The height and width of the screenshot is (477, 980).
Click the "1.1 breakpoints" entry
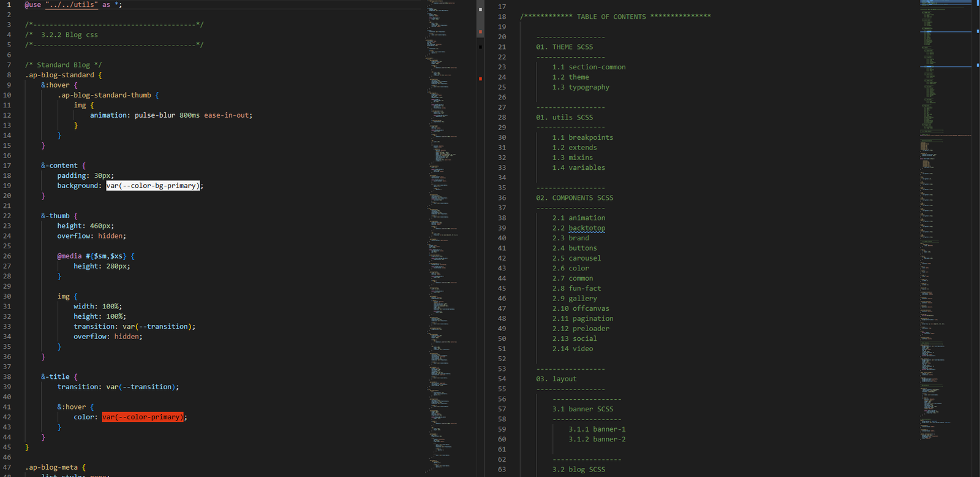click(583, 137)
